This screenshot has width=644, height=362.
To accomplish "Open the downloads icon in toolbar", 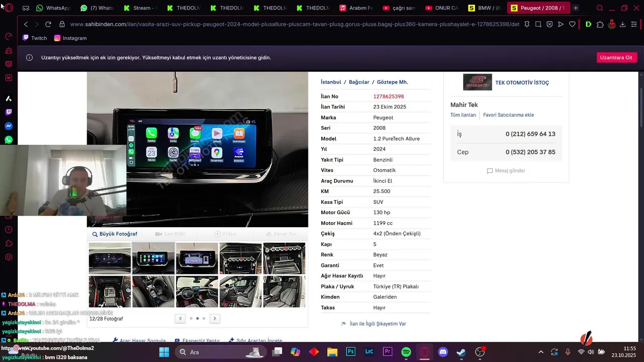I will point(622,24).
